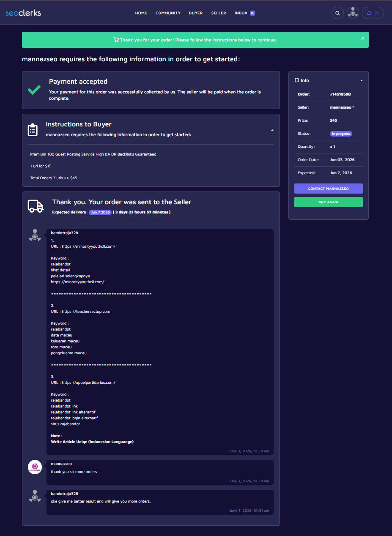Click the 'Total Orders 3 urls => $45' line
The image size is (392, 536).
pyautogui.click(x=54, y=178)
